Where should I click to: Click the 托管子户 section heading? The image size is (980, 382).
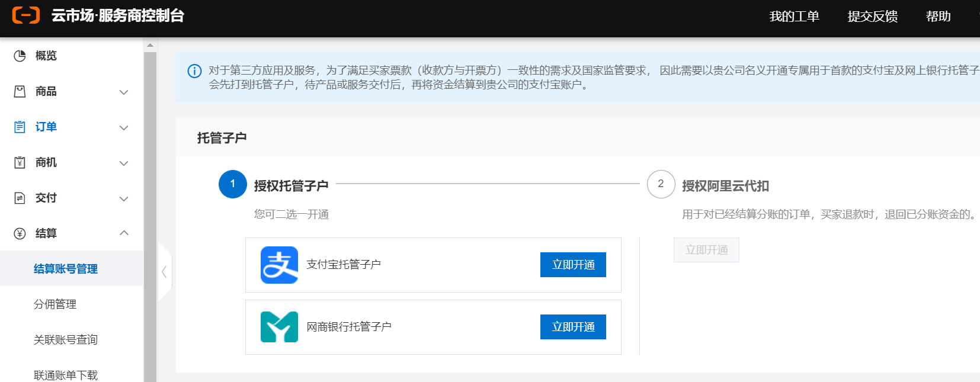[x=222, y=138]
